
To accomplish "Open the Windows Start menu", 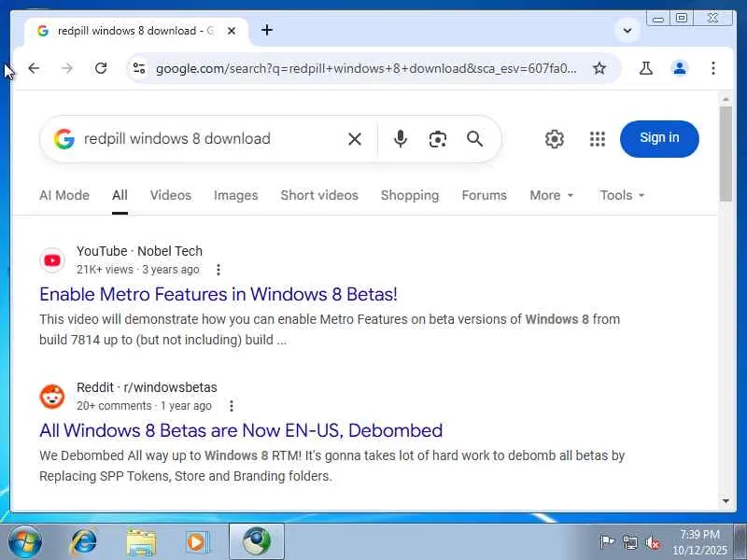I will coord(25,542).
